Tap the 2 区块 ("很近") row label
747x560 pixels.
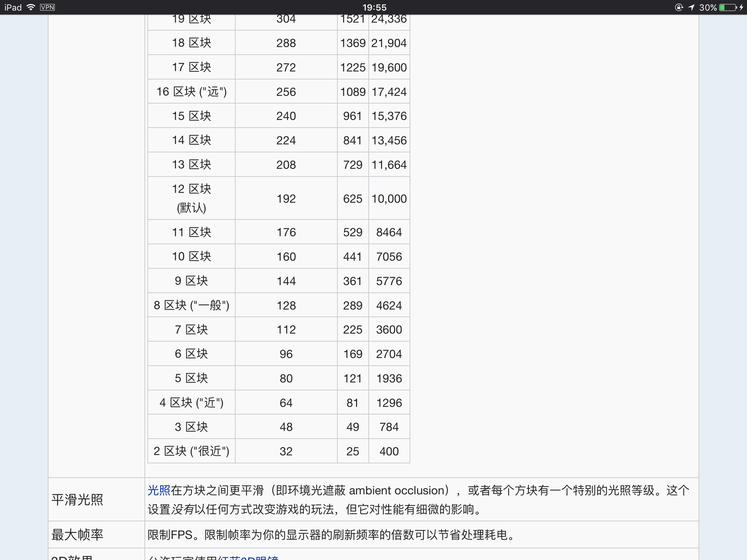point(191,451)
